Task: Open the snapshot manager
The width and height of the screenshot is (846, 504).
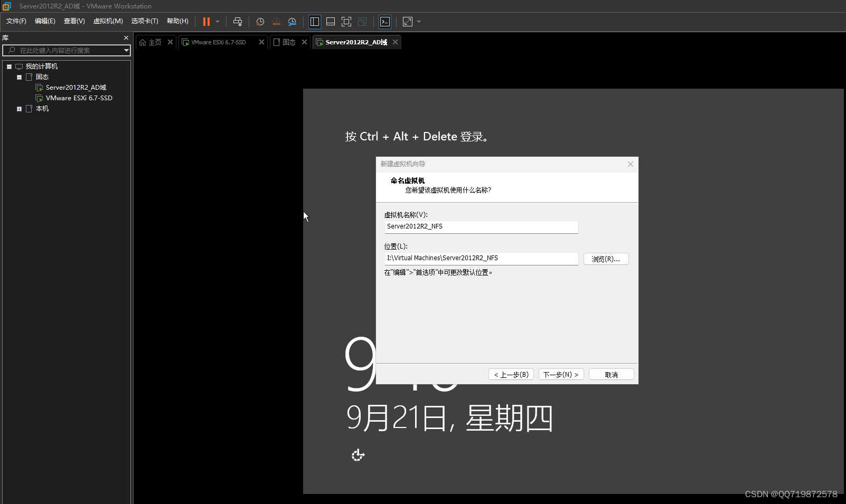Action: (x=292, y=22)
